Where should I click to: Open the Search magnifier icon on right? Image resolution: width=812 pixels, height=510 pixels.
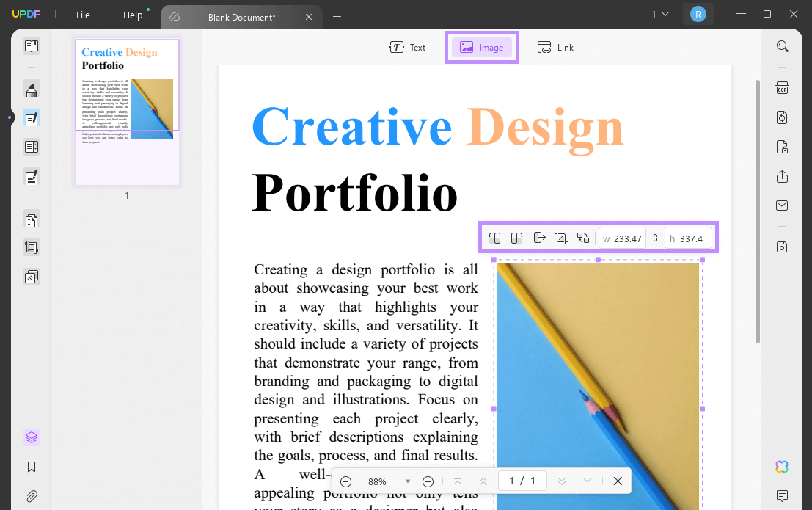click(x=783, y=47)
